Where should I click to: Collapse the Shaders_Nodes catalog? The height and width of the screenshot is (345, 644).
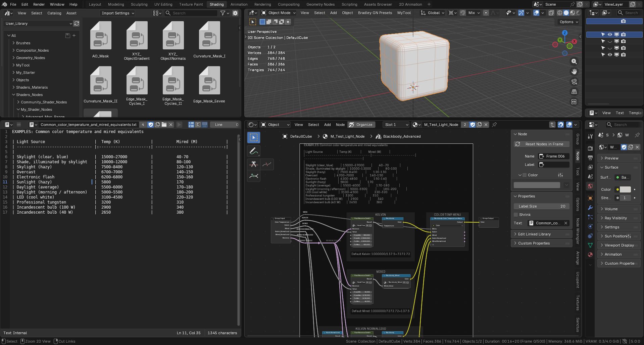pos(13,95)
